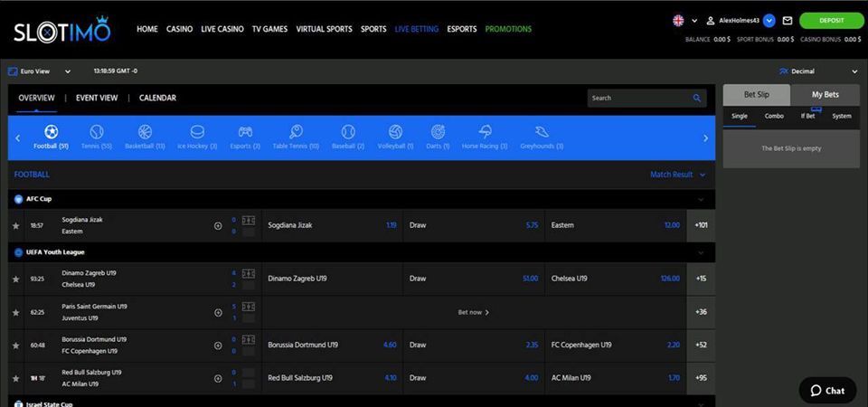Image resolution: width=868 pixels, height=407 pixels.
Task: Select the Ice Hockey sport icon
Action: 197,132
